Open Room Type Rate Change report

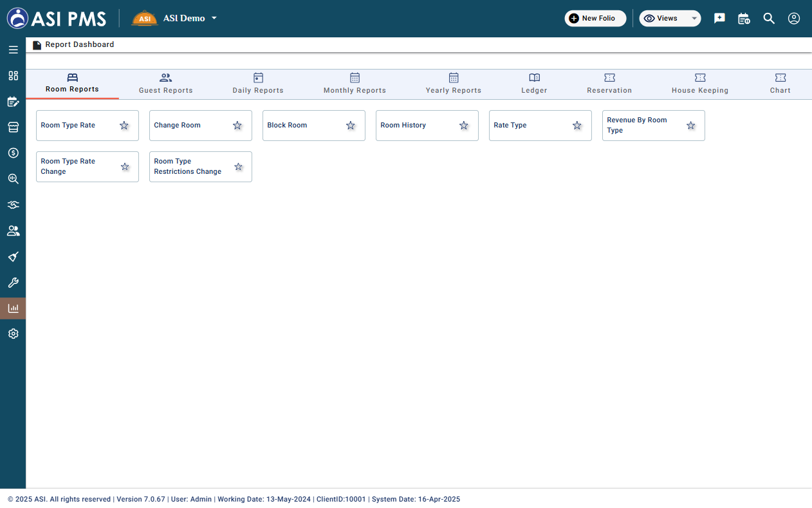[x=88, y=167]
